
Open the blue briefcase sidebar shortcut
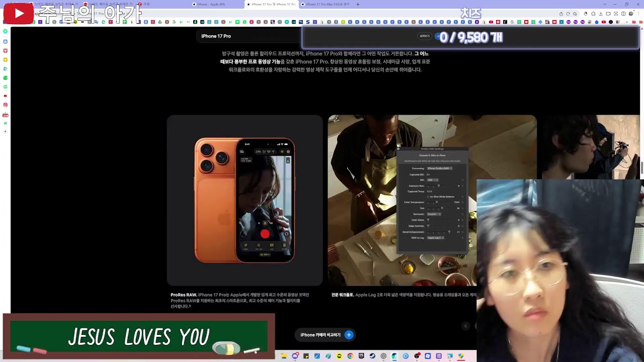click(x=6, y=41)
